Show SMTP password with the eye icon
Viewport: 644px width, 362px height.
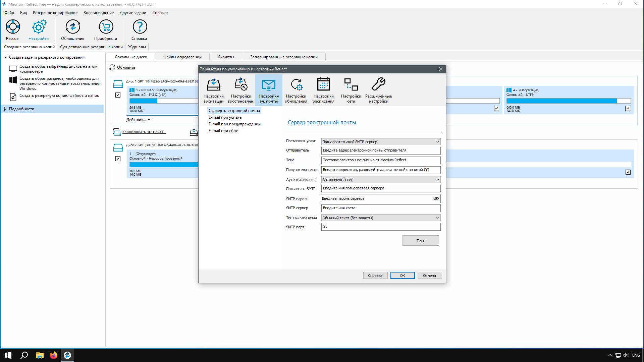pos(436,199)
